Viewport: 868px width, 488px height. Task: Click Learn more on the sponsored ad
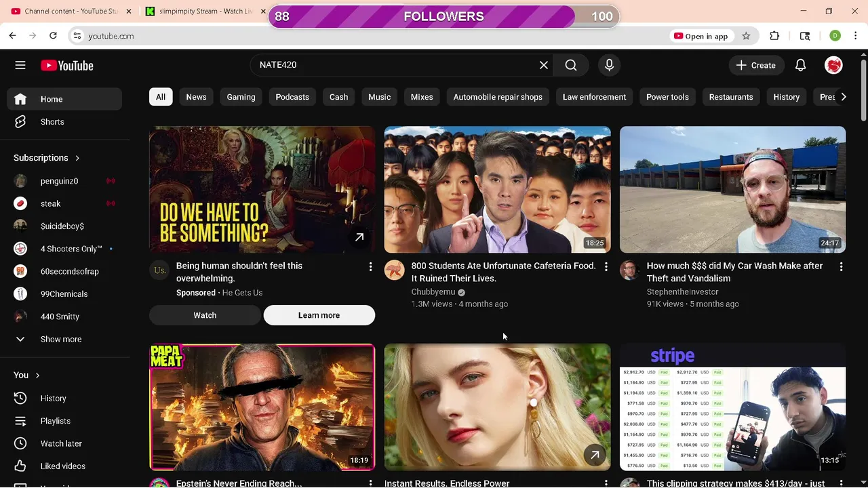tap(319, 315)
